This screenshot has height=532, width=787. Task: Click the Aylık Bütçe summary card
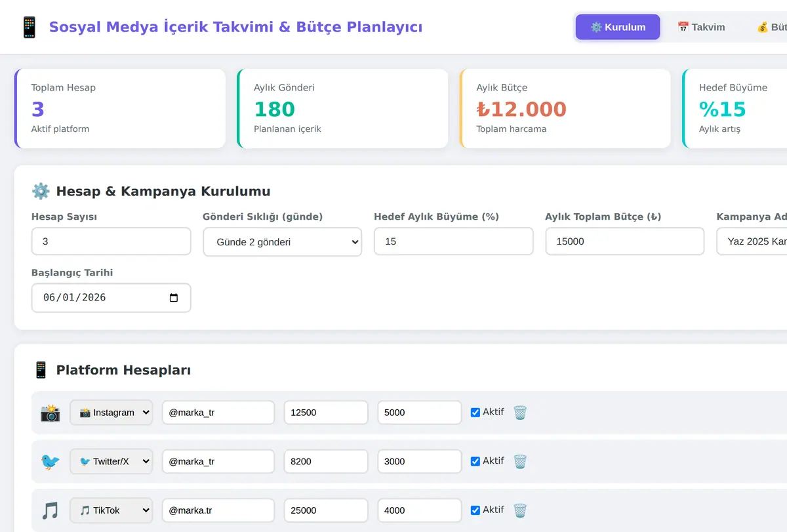point(565,108)
